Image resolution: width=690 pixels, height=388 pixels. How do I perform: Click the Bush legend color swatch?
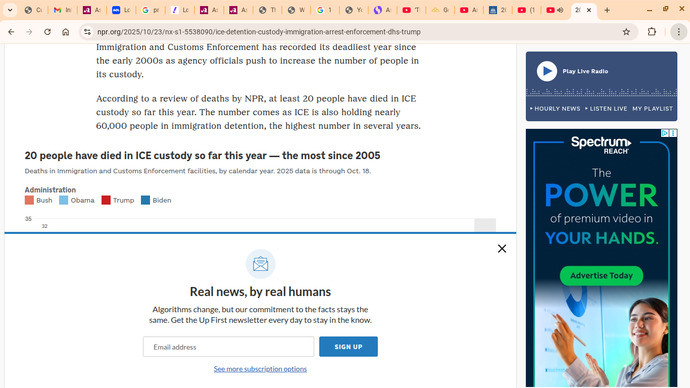click(29, 200)
